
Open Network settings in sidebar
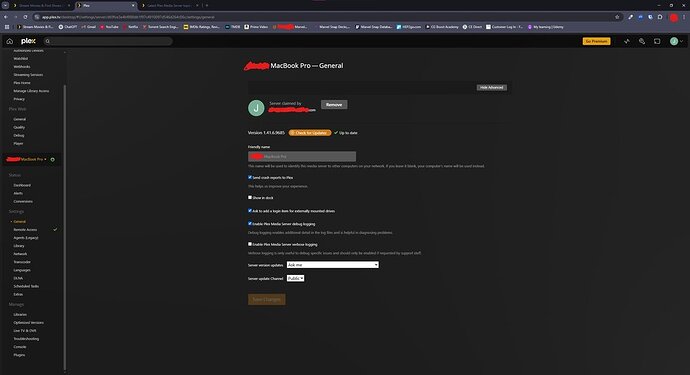(x=20, y=254)
